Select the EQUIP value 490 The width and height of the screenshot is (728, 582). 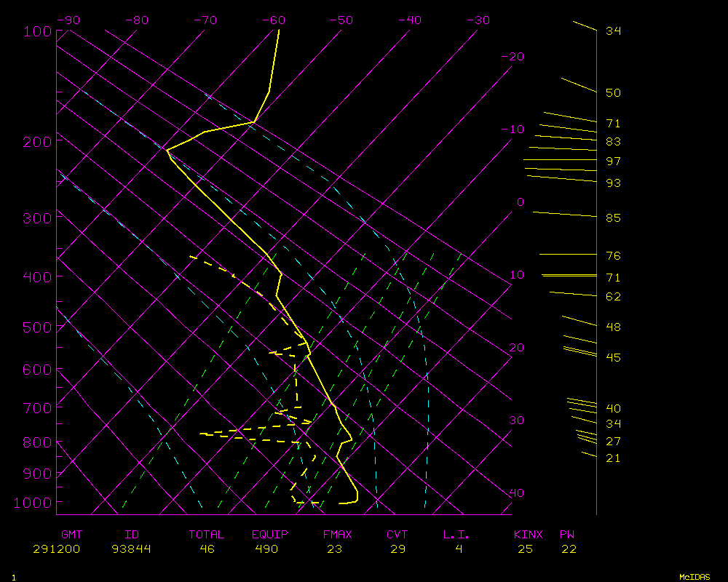tap(266, 549)
